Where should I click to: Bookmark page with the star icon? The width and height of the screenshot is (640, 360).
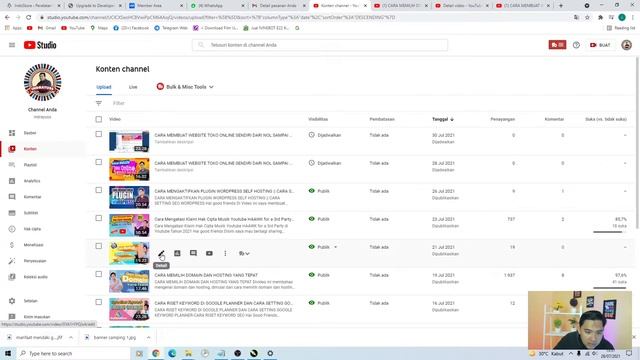click(x=587, y=18)
